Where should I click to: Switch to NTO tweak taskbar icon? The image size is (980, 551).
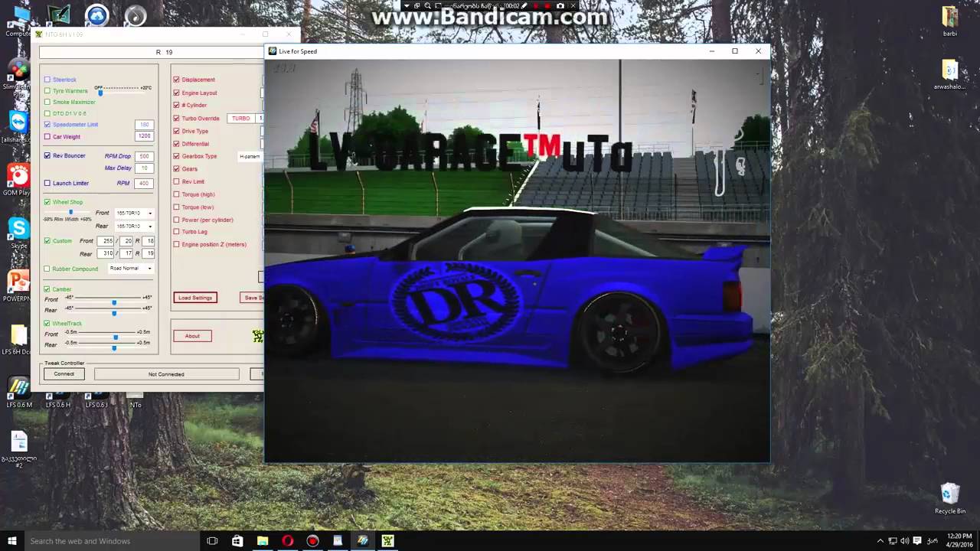(387, 541)
